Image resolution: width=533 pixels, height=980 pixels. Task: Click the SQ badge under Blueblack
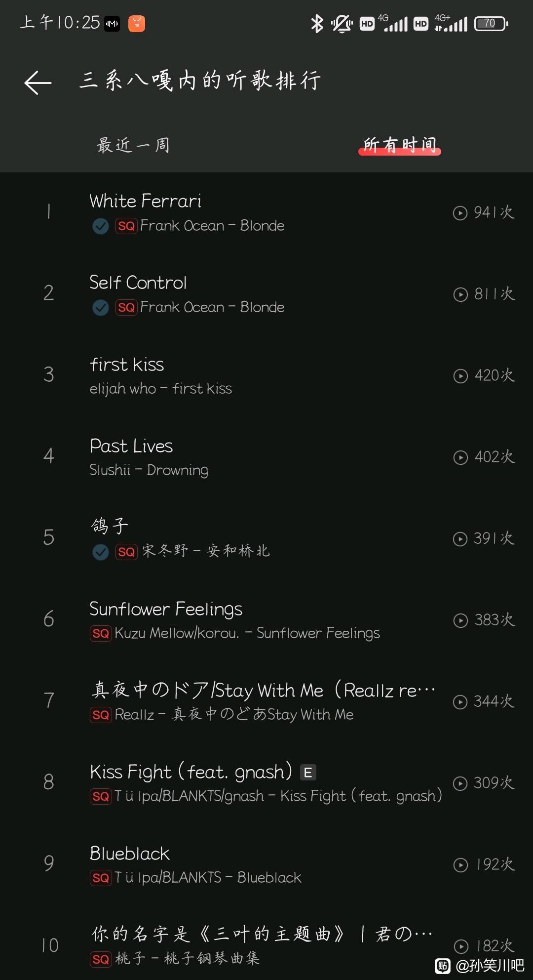tap(101, 878)
